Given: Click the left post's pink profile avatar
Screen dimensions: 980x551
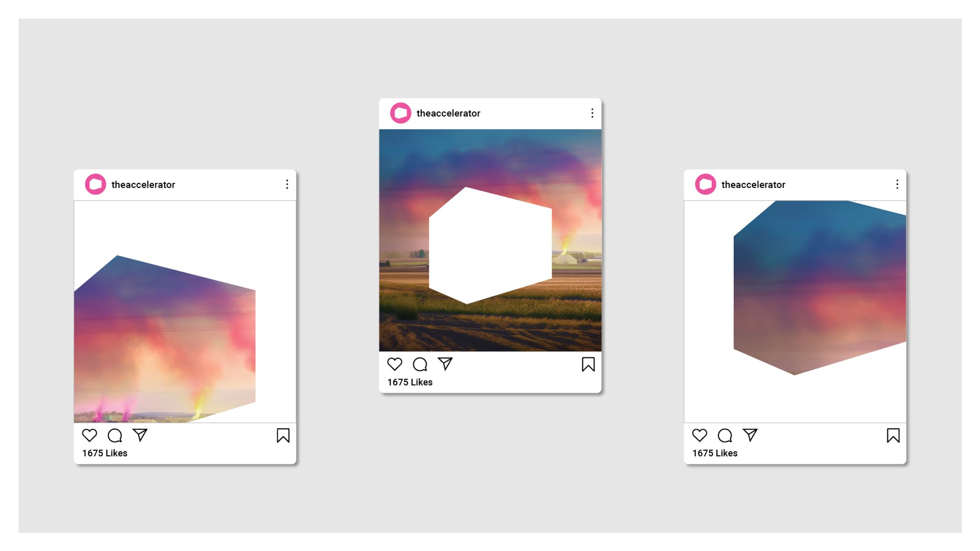Looking at the screenshot, I should [95, 184].
